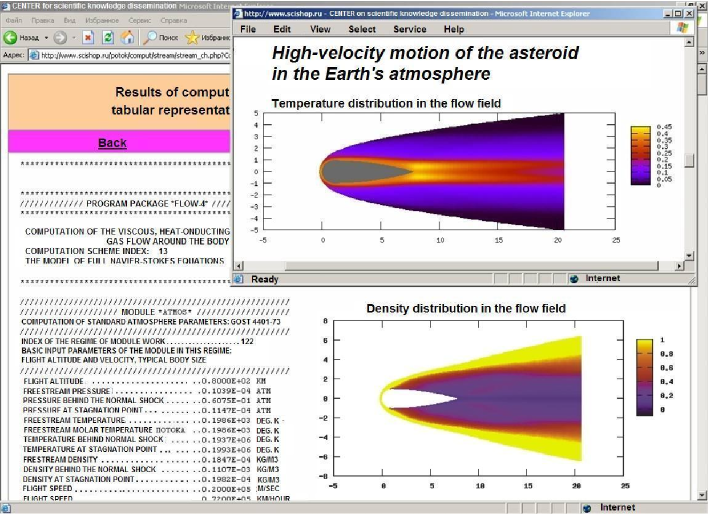Image resolution: width=708 pixels, height=514 pixels.
Task: Click back window scrollbar up arrow
Action: 702,69
